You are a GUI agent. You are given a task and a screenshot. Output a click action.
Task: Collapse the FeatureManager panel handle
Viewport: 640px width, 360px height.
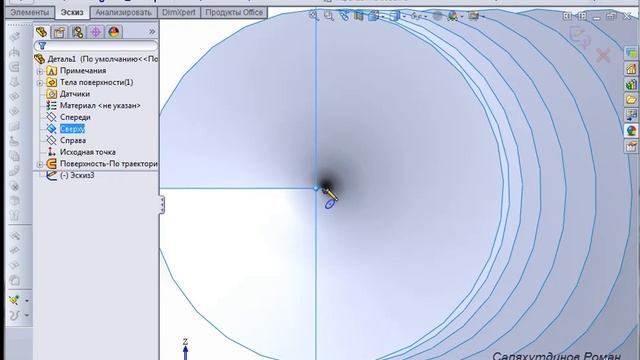pyautogui.click(x=162, y=204)
